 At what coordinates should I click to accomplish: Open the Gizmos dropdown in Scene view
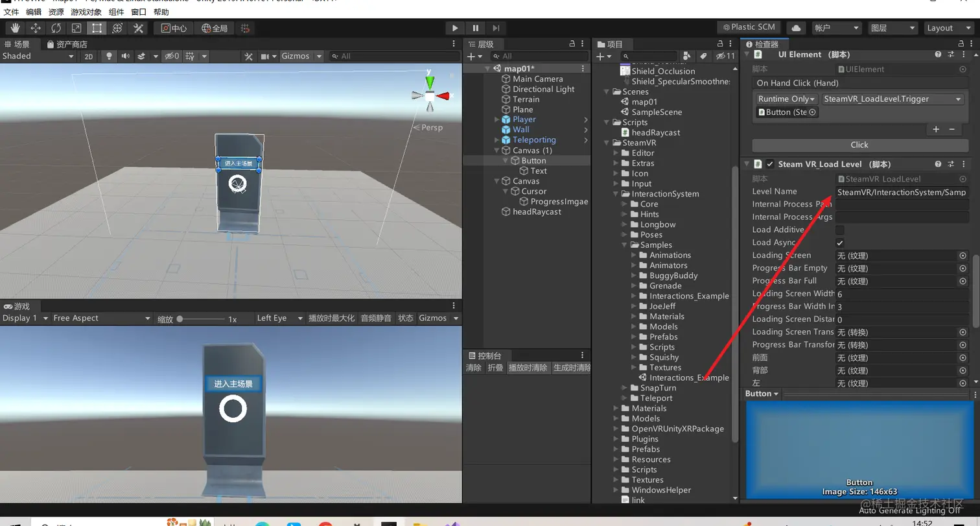pyautogui.click(x=300, y=56)
